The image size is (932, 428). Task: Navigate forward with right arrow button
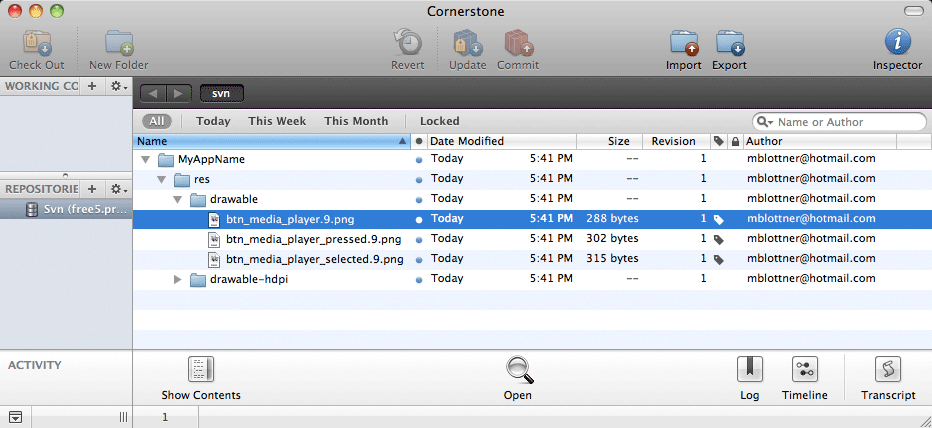point(179,93)
